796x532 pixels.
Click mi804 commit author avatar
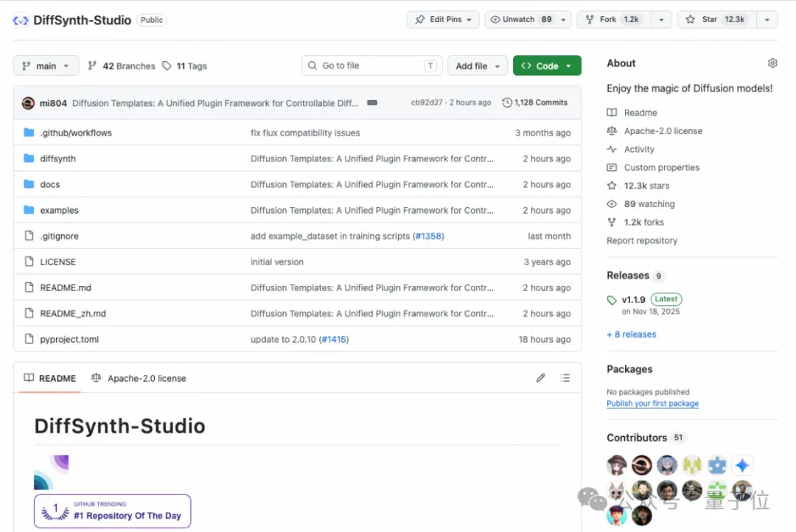(x=29, y=103)
